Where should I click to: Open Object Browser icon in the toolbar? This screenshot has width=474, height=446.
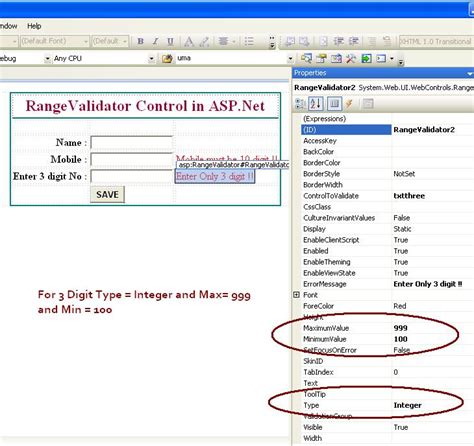[x=336, y=58]
